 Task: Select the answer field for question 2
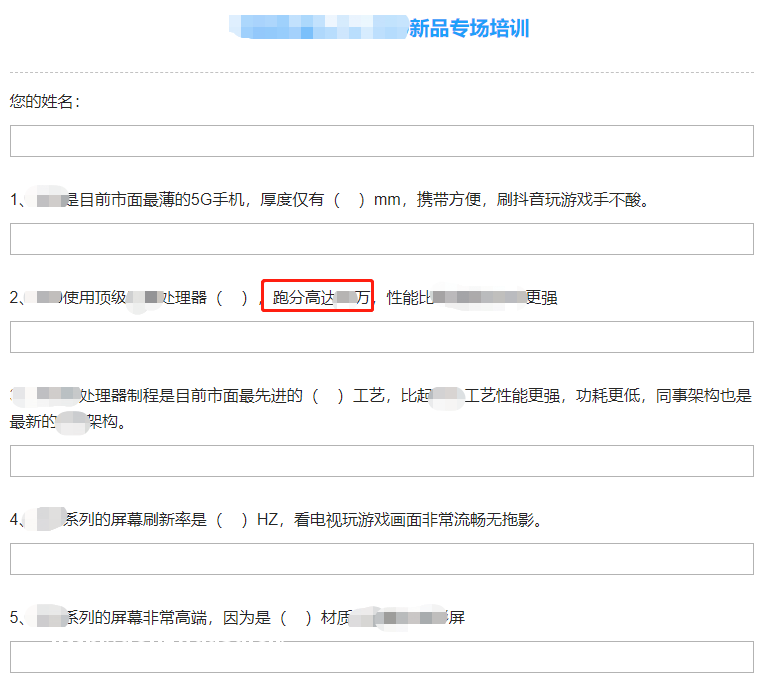(381, 337)
